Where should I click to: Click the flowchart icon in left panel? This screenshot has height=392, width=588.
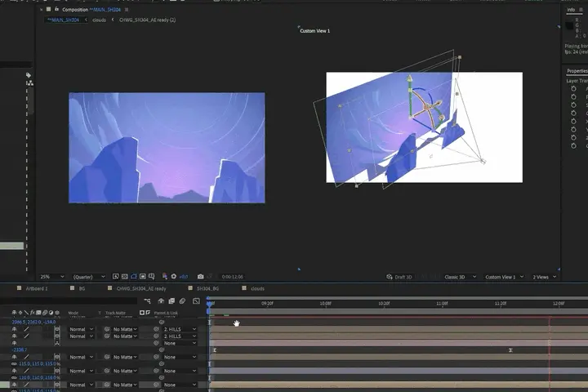pos(29,83)
